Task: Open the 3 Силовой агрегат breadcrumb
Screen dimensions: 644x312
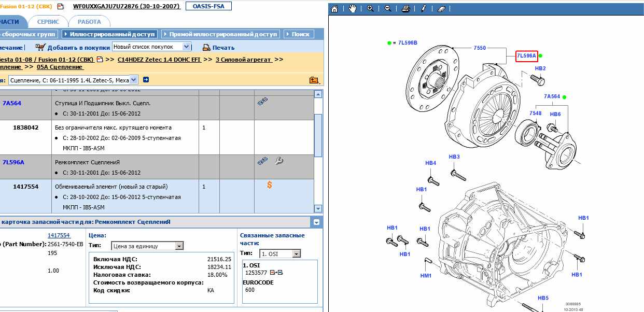Action: point(244,59)
